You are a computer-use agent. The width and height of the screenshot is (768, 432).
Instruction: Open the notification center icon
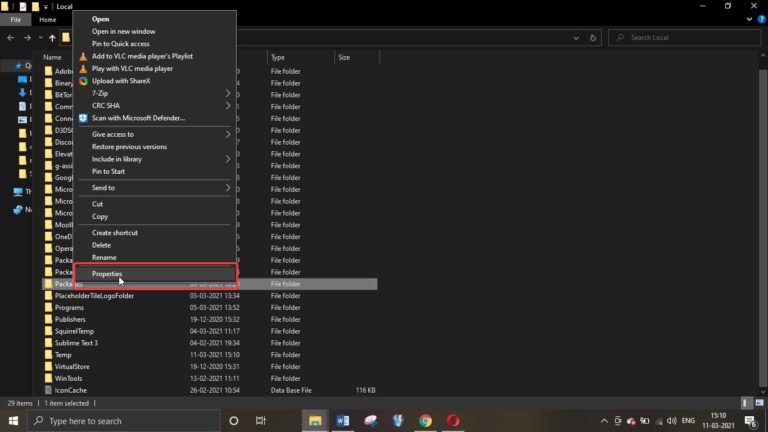pos(750,421)
